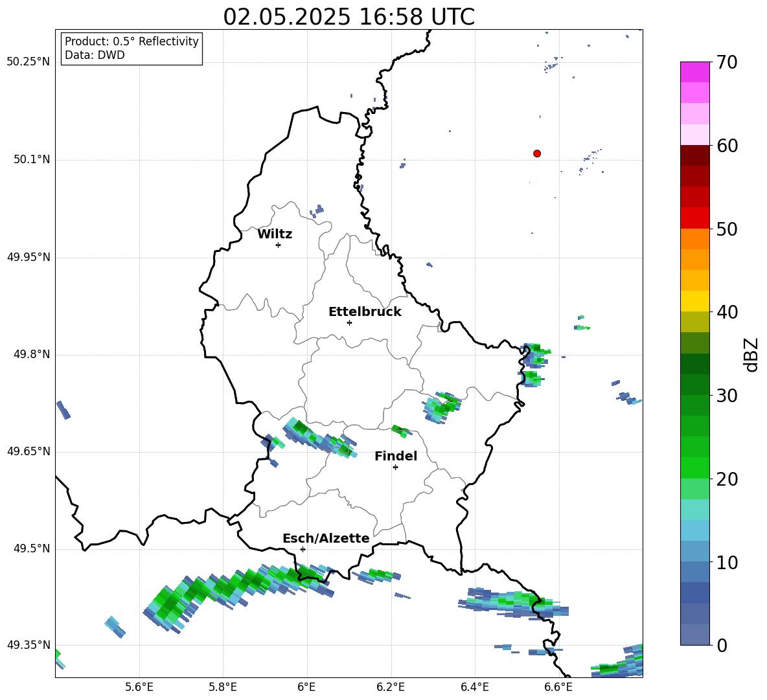Click the bright green colorbar band above 20

coord(694,468)
